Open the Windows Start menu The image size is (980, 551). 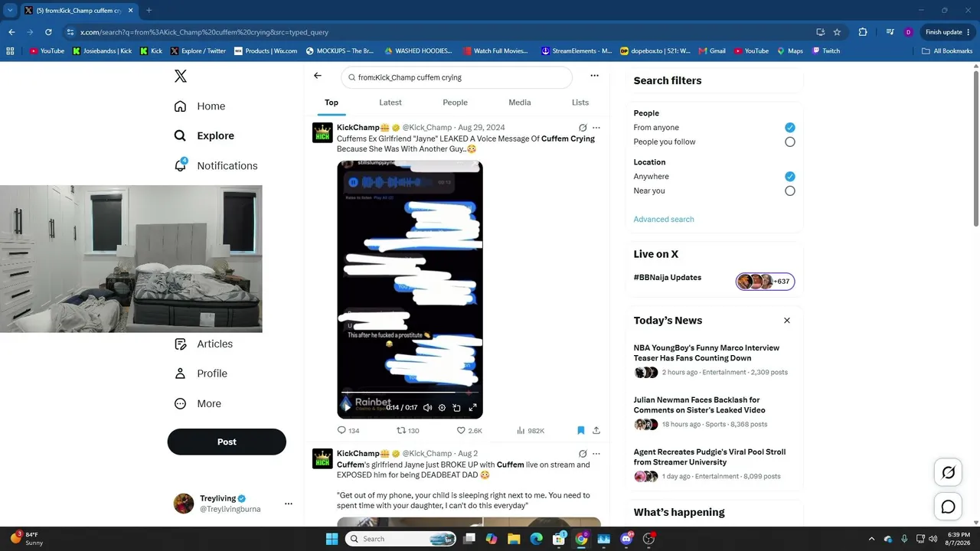332,539
